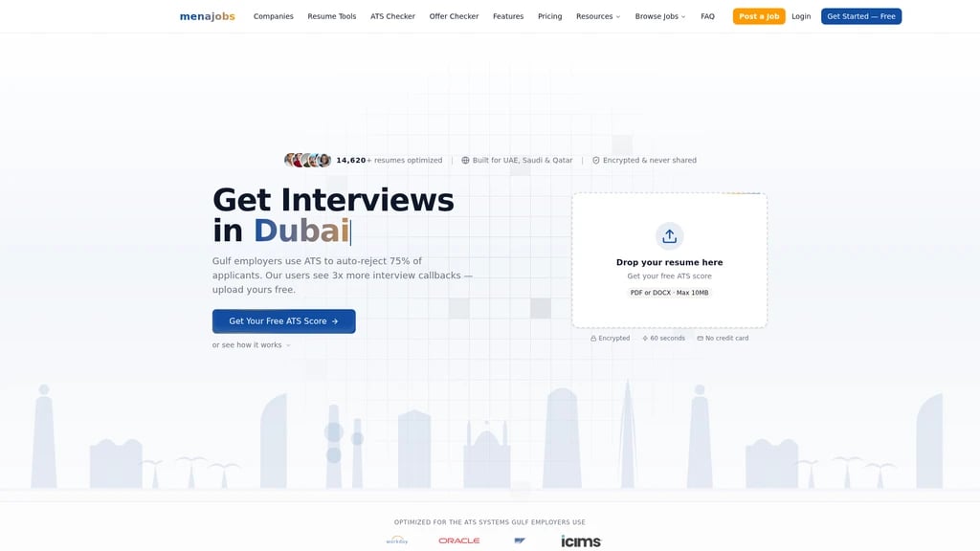The width and height of the screenshot is (980, 551).
Task: Click the Drop your resume here area
Action: pos(669,260)
